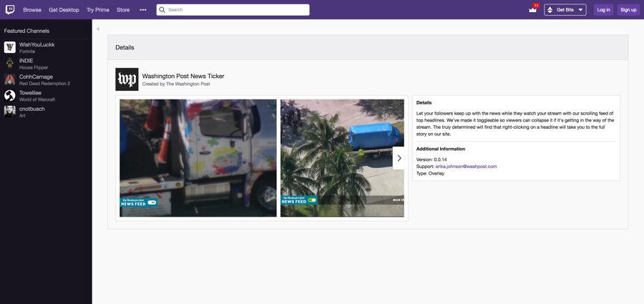Click World of Warcraft label

[x=37, y=99]
